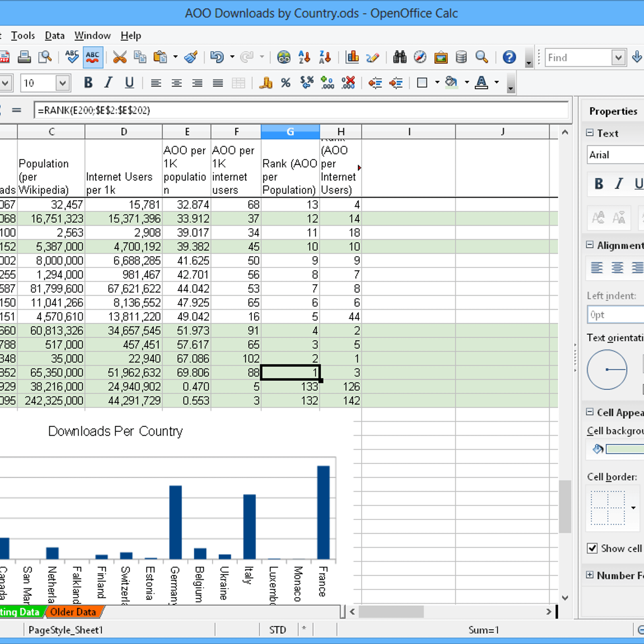
Task: Click cell background color swatch in sidebar
Action: point(625,449)
